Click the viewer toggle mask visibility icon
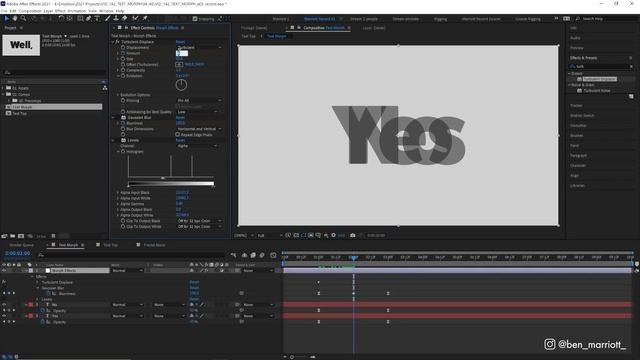640x360 pixels. pyautogui.click(x=304, y=236)
